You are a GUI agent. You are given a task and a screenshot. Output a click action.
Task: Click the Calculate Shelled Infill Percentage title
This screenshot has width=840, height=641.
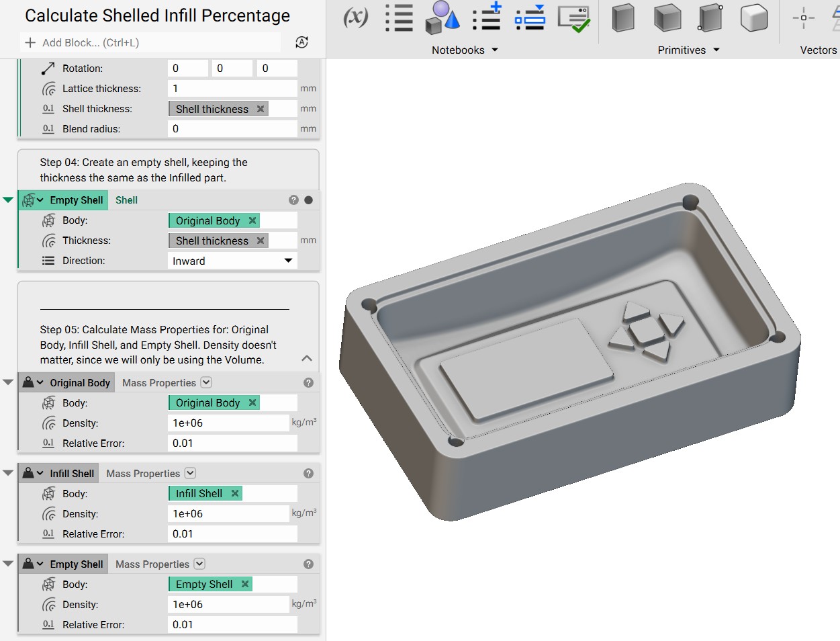(158, 15)
